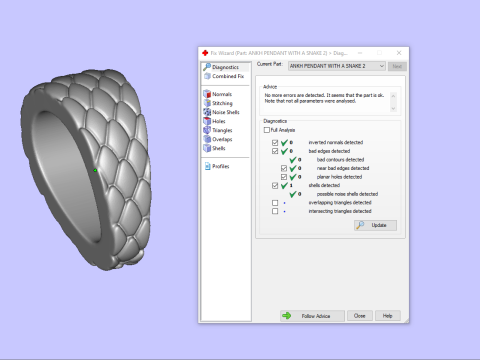Click the Holes icon
Screen dimensions: 480x360
coord(207,121)
